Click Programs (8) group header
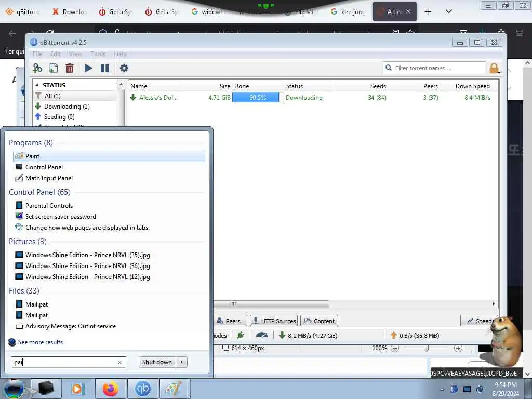The height and width of the screenshot is (399, 532). (x=31, y=143)
